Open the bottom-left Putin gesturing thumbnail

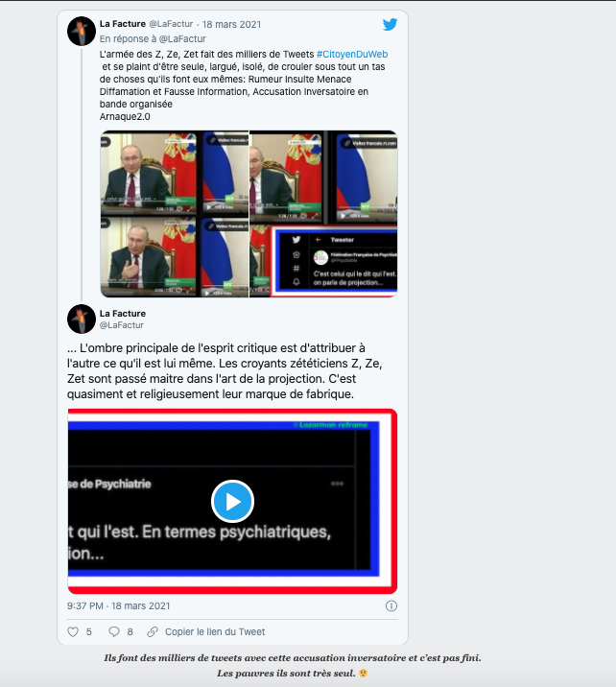pyautogui.click(x=175, y=257)
